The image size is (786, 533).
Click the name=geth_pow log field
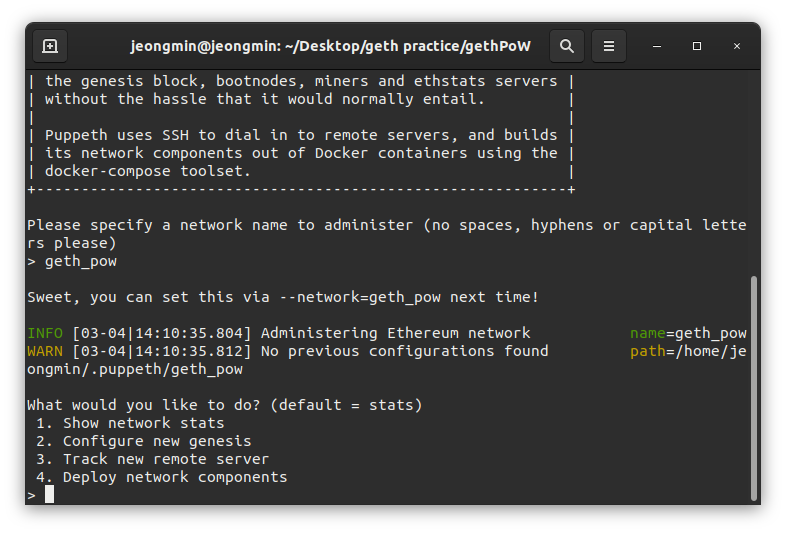coord(688,333)
